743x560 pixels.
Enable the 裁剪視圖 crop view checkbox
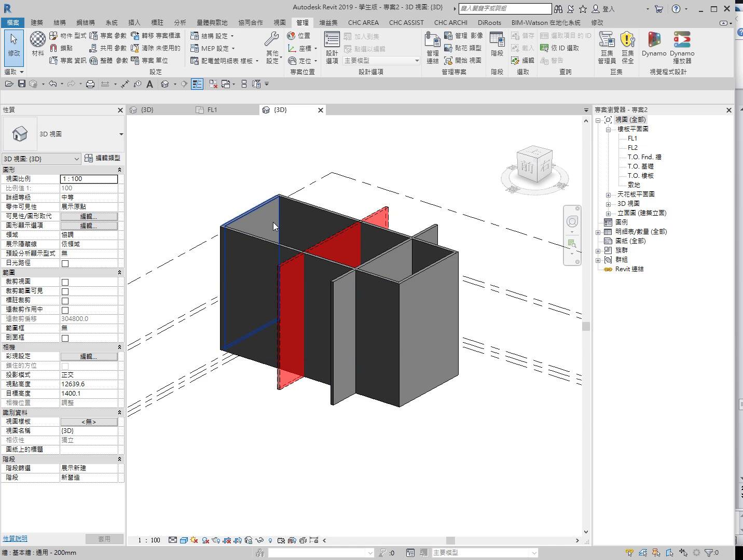[65, 282]
